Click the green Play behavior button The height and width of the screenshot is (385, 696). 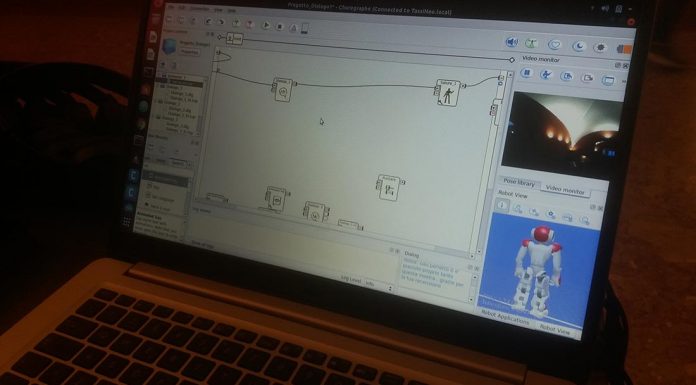pyautogui.click(x=266, y=25)
